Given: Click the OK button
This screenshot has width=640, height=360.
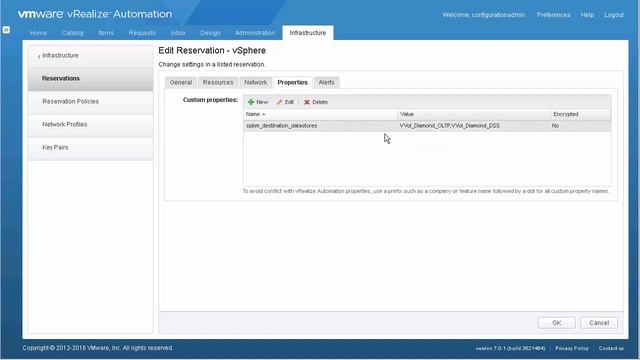Looking at the screenshot, I should pos(557,323).
